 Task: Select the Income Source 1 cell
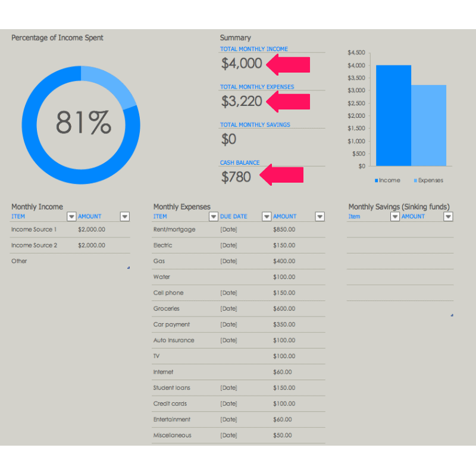tap(34, 230)
